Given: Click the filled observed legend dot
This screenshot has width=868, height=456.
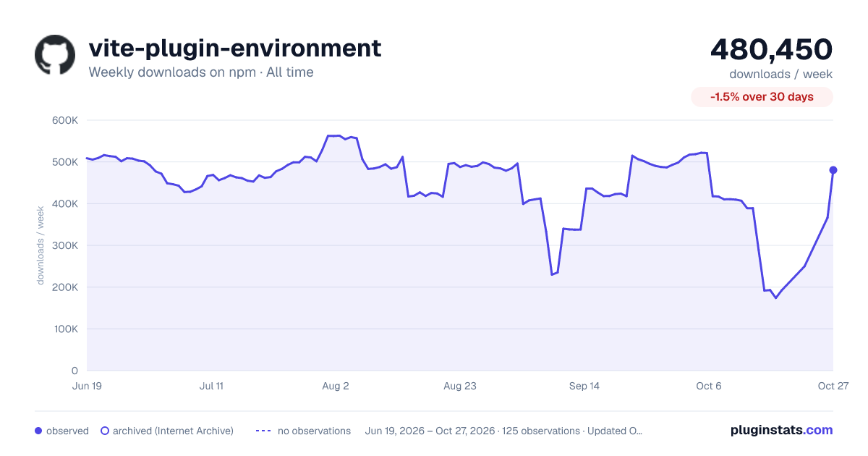Looking at the screenshot, I should 38,431.
